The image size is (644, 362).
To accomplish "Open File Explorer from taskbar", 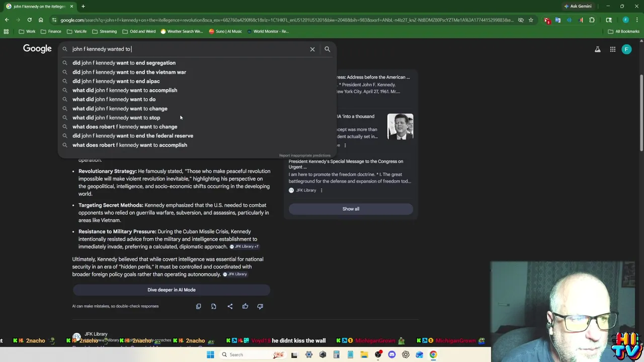I will click(364, 354).
